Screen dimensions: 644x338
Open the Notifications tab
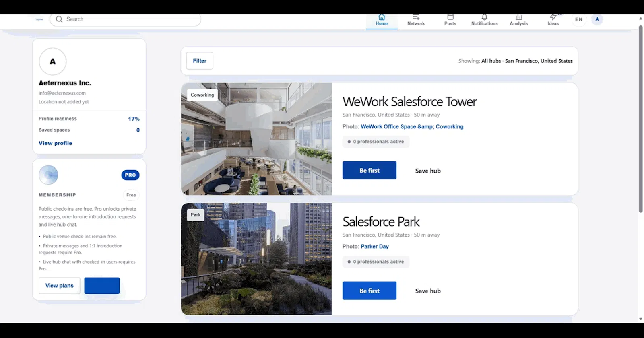(484, 20)
